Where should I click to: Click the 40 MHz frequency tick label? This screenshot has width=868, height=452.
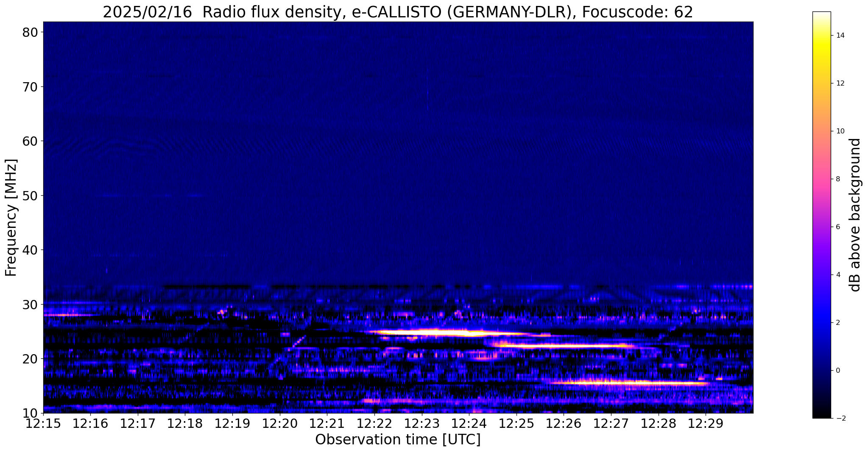point(30,250)
